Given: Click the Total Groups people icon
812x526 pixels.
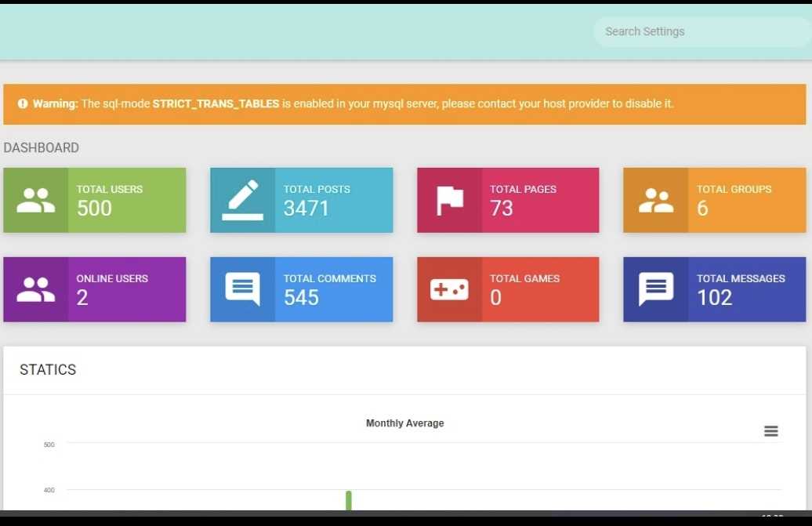Looking at the screenshot, I should tap(655, 201).
